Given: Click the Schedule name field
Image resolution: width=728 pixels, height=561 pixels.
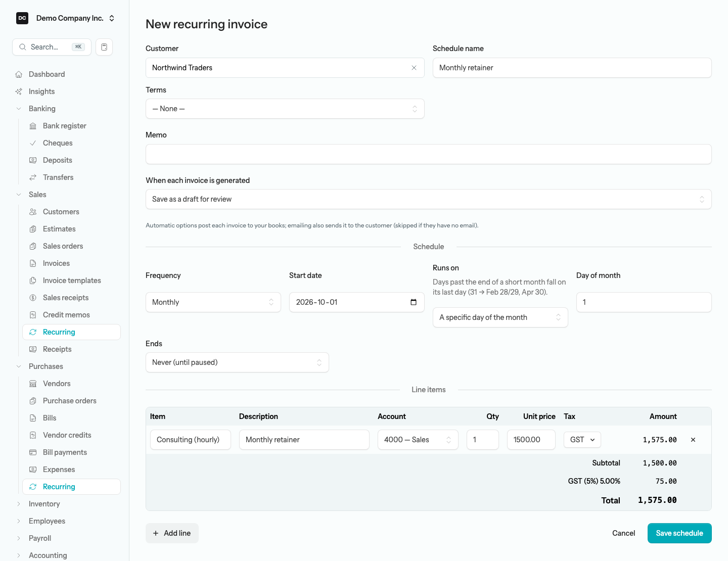Looking at the screenshot, I should (x=572, y=68).
